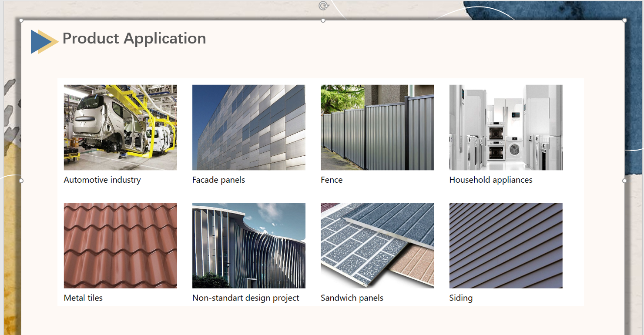Click the Fence caption text

[x=332, y=180]
